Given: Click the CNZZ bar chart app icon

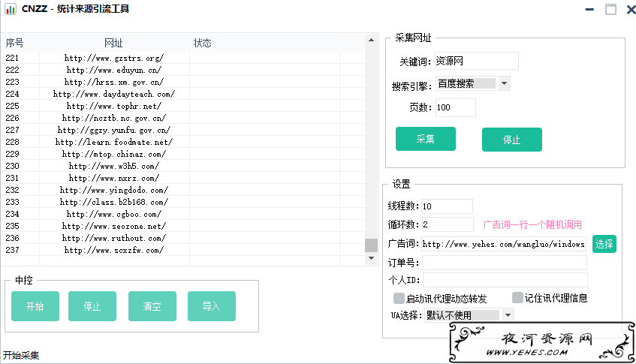Looking at the screenshot, I should tap(11, 8).
